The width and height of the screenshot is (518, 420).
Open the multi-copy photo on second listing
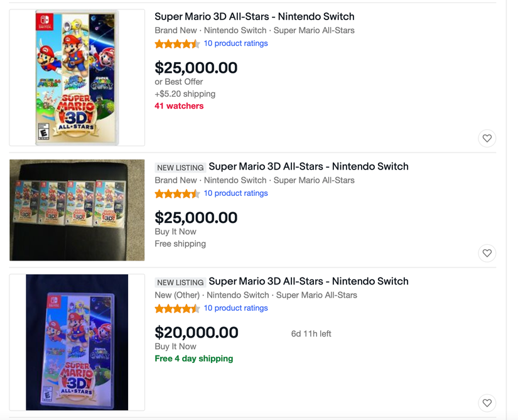point(77,210)
